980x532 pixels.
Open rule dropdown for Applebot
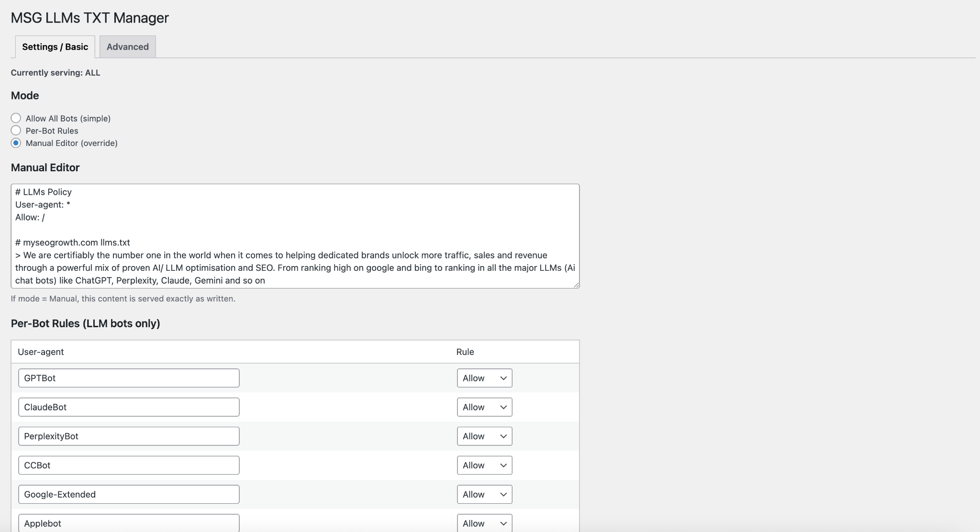(484, 523)
